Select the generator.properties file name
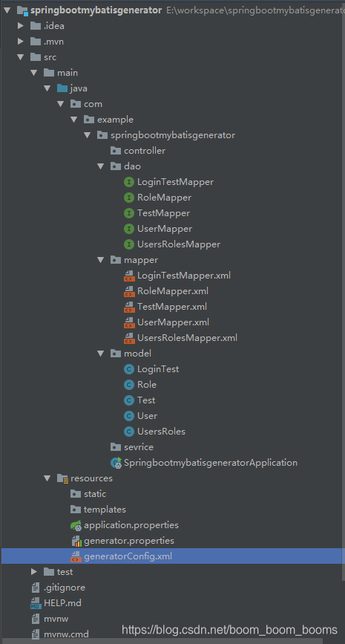The height and width of the screenshot is (644, 345). [129, 541]
